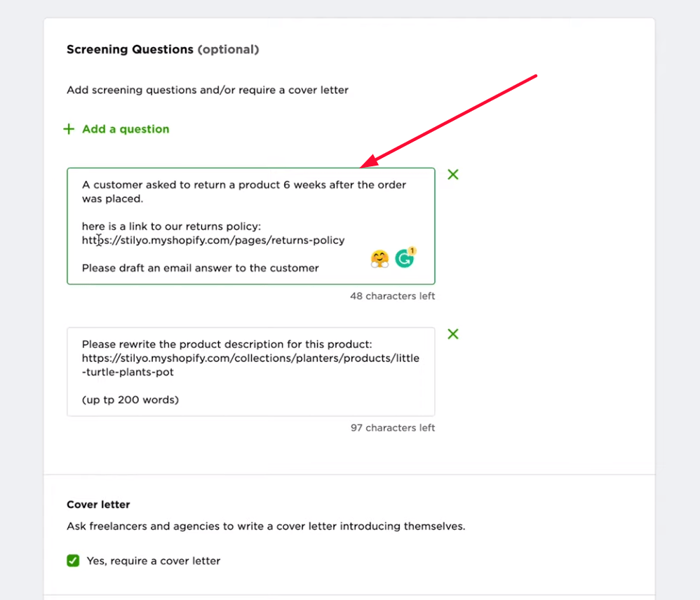The height and width of the screenshot is (600, 700).
Task: Open the Grammarly icon in the question box
Action: (x=405, y=259)
